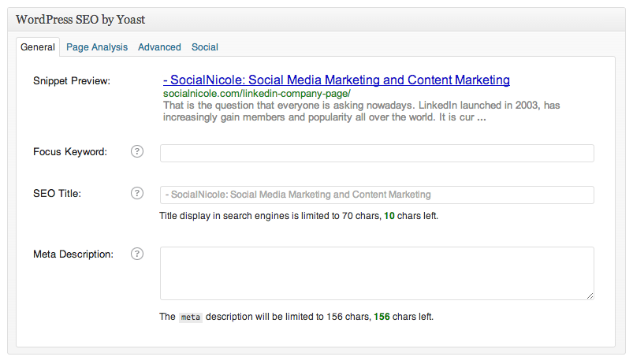The image size is (633, 364).
Task: Select the General tab
Action: [x=38, y=47]
